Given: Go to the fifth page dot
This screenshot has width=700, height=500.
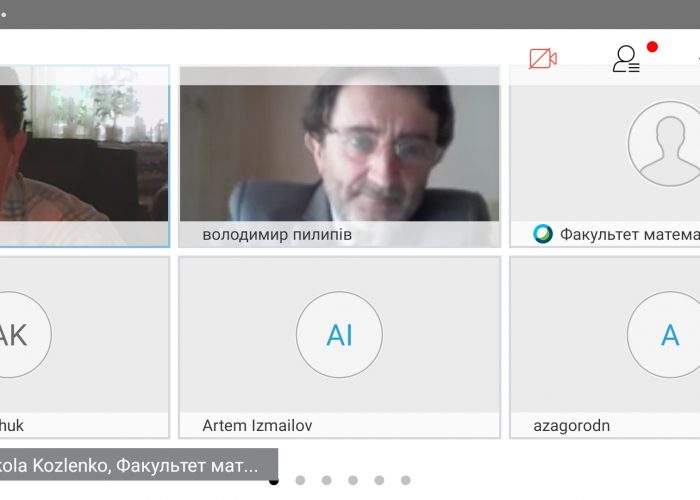Looking at the screenshot, I should [379, 480].
